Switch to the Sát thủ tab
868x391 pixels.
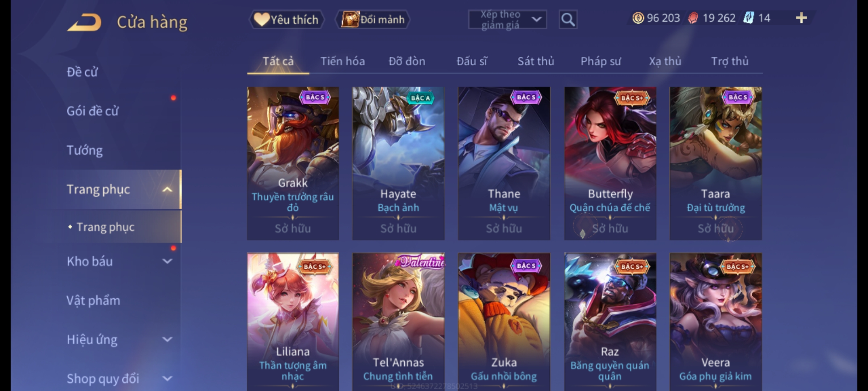click(536, 61)
